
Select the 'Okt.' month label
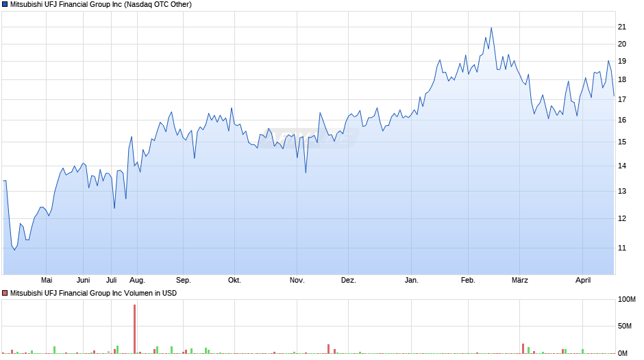point(234,281)
